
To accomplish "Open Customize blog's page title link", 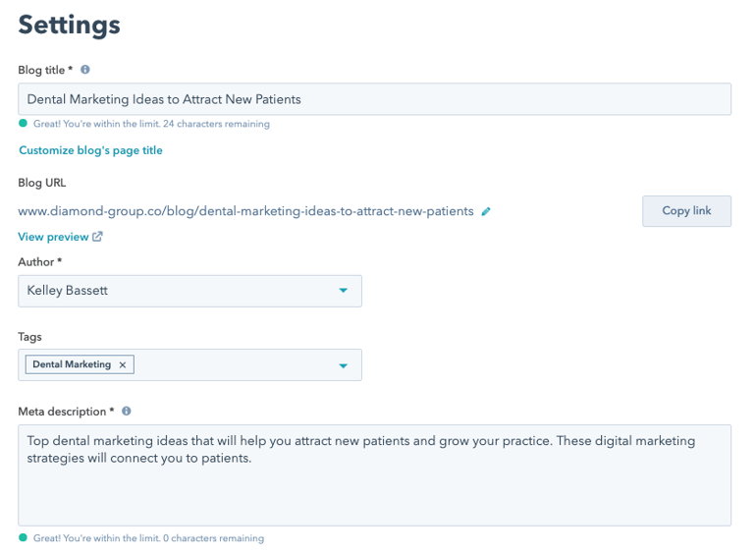I will pyautogui.click(x=90, y=150).
